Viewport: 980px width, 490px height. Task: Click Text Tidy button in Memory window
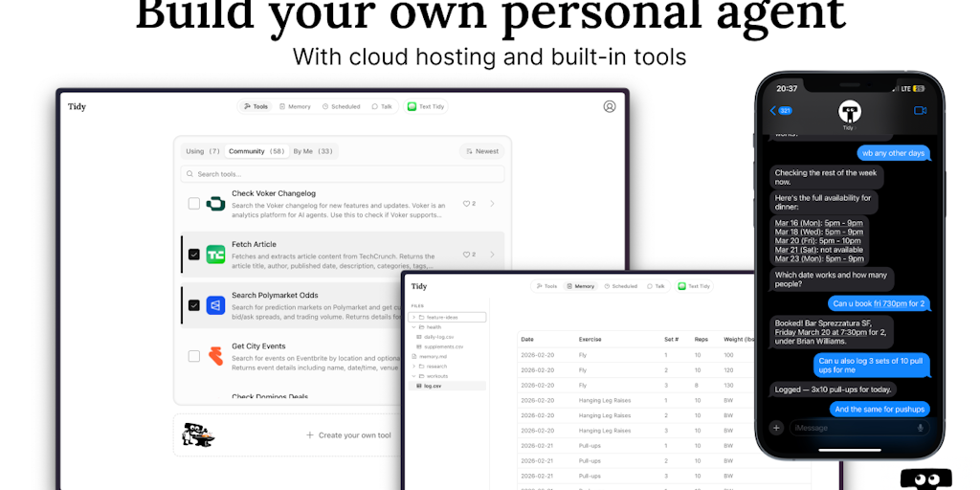695,286
